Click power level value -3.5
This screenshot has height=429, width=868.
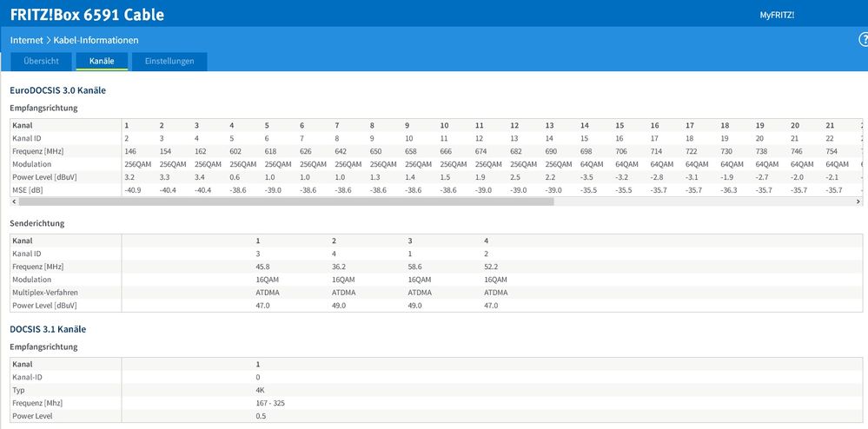coord(586,177)
